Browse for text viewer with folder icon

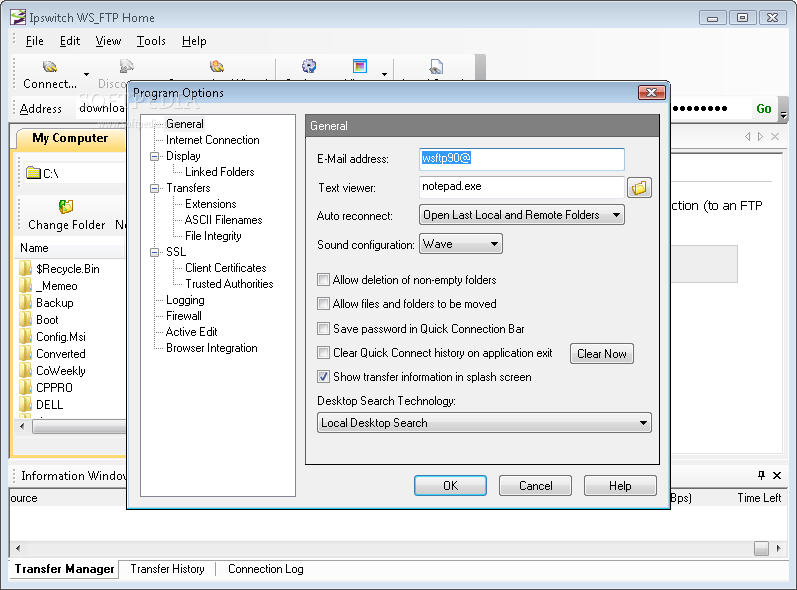[639, 188]
